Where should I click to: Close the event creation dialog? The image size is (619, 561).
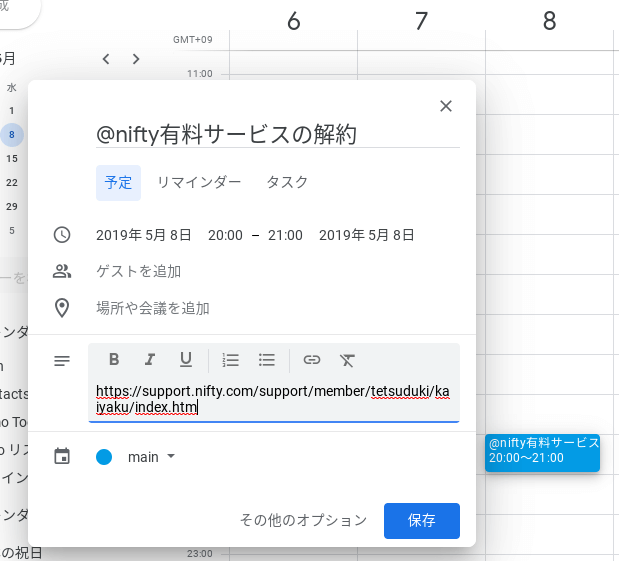pos(446,106)
